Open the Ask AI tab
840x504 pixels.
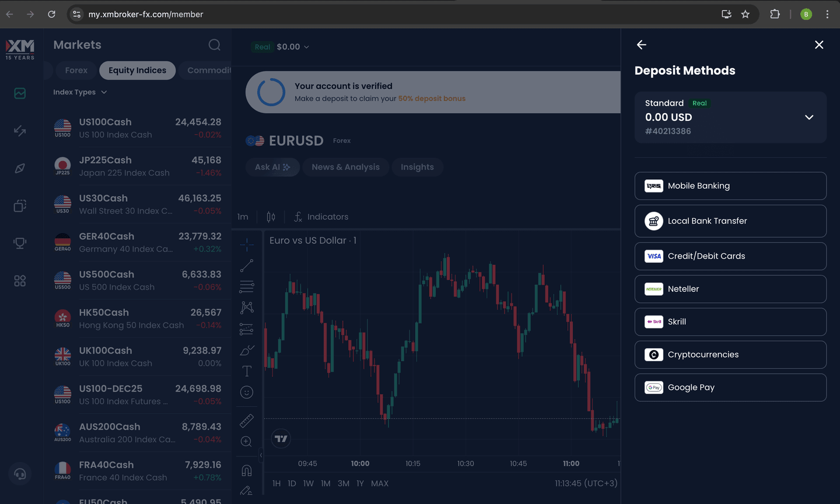(272, 167)
